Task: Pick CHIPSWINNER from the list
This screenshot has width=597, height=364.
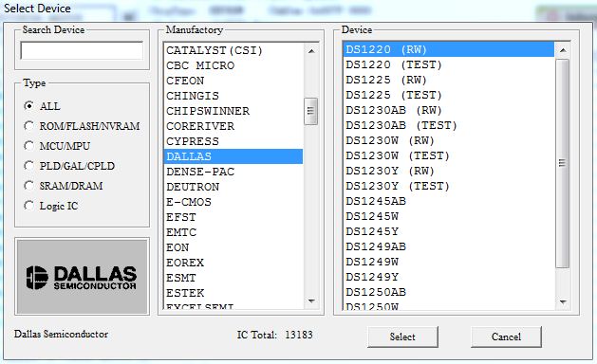Action: point(233,111)
